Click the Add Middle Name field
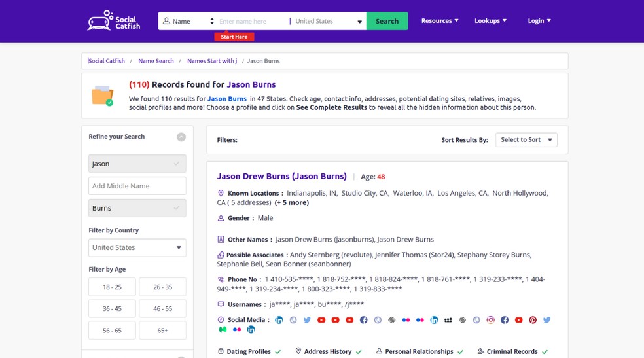 137,186
